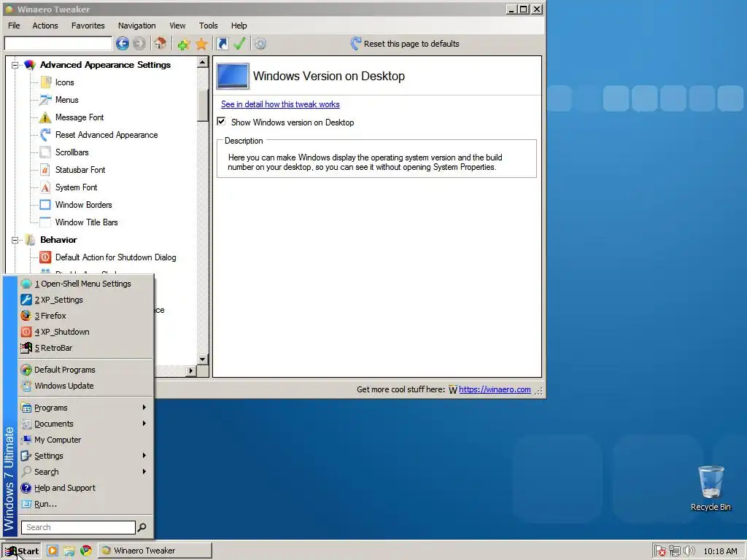
Task: Open the View menu
Action: point(177,26)
